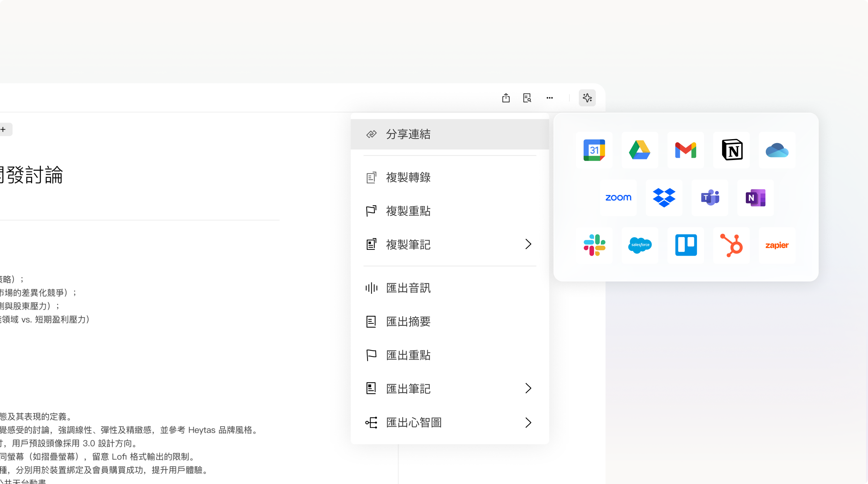Image resolution: width=868 pixels, height=484 pixels.
Task: Click the Gmail integration icon
Action: click(685, 150)
